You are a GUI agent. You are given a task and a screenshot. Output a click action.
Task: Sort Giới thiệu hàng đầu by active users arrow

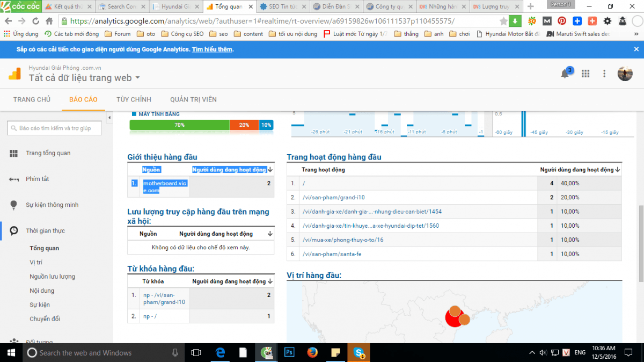(270, 170)
